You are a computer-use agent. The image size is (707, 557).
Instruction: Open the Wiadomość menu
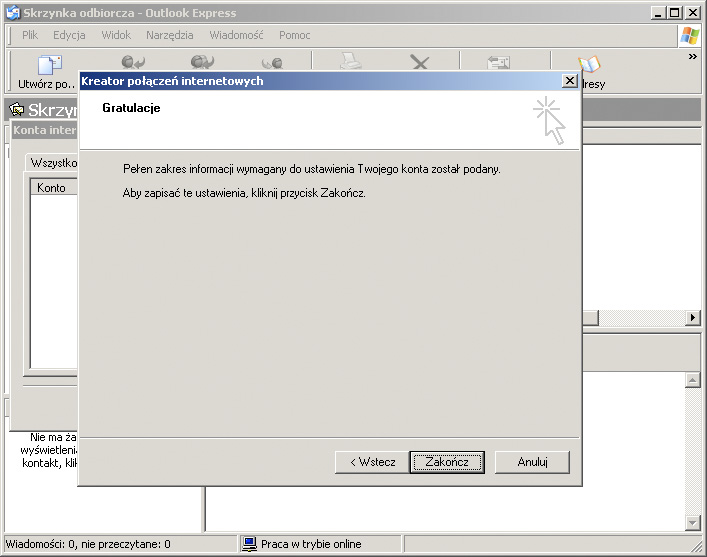point(236,35)
